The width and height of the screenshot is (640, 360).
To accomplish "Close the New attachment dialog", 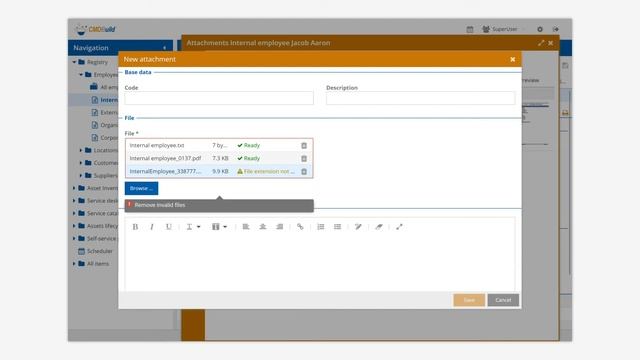I will pyautogui.click(x=513, y=60).
